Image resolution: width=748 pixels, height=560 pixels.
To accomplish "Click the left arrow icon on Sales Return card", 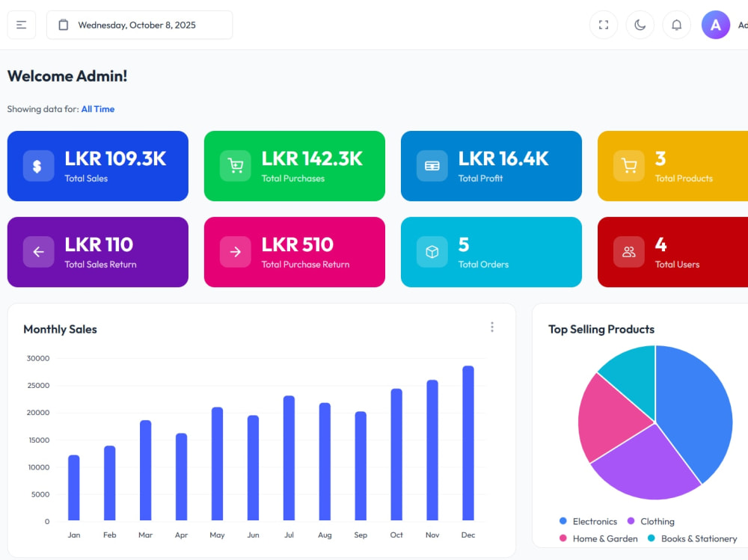I will point(38,252).
